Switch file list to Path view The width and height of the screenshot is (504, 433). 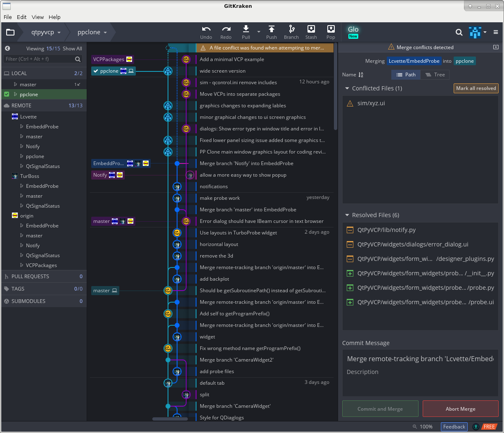click(406, 75)
